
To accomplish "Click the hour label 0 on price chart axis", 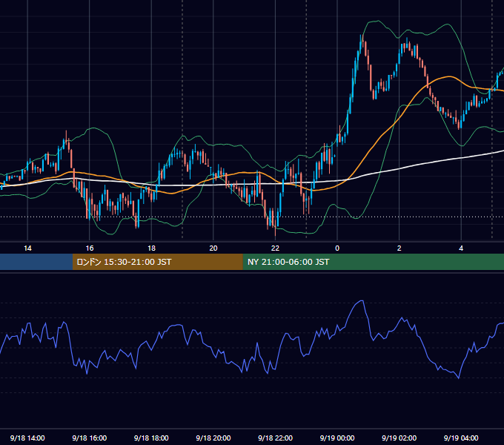I will pos(337,248).
